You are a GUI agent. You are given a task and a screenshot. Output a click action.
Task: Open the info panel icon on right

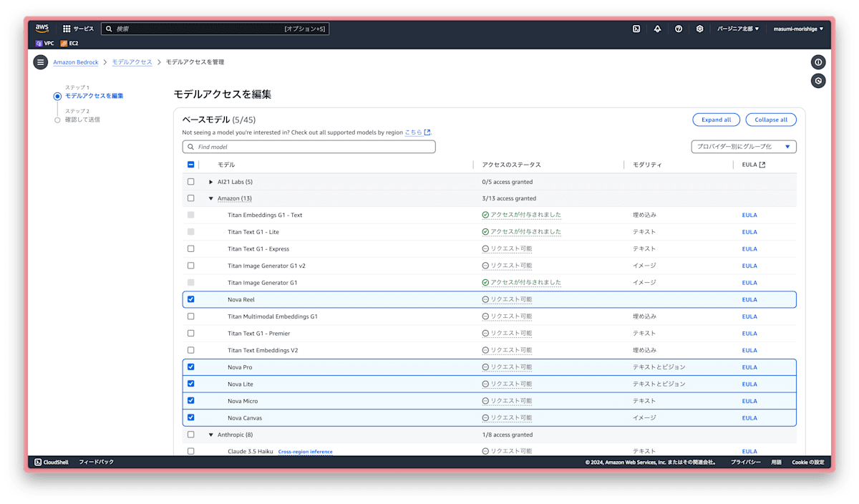pyautogui.click(x=818, y=62)
